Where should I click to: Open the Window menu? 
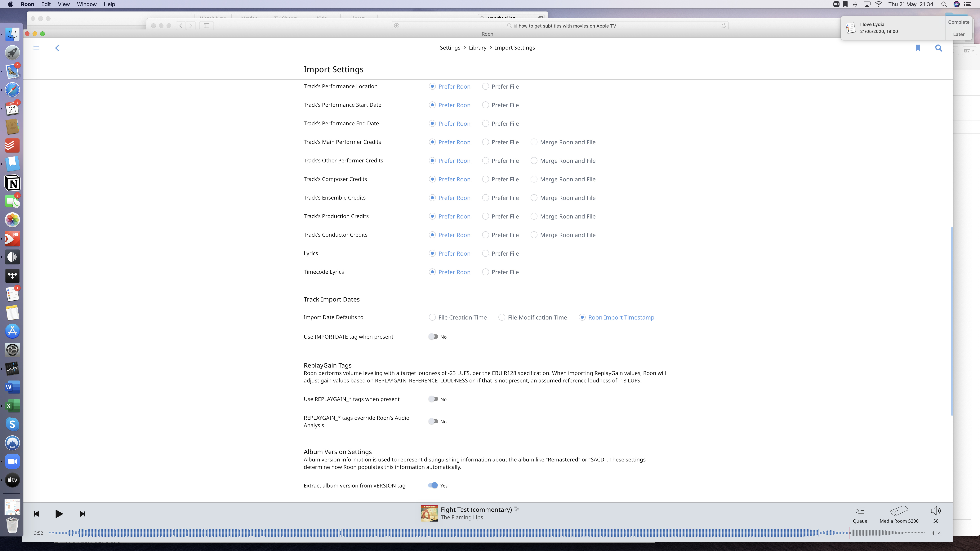click(87, 4)
